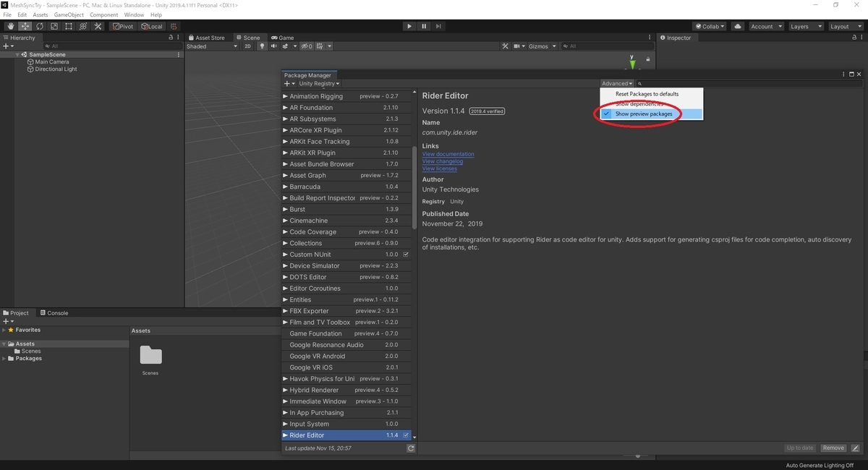The image size is (868, 470).
Task: Select the Hand tool
Action: (11, 26)
